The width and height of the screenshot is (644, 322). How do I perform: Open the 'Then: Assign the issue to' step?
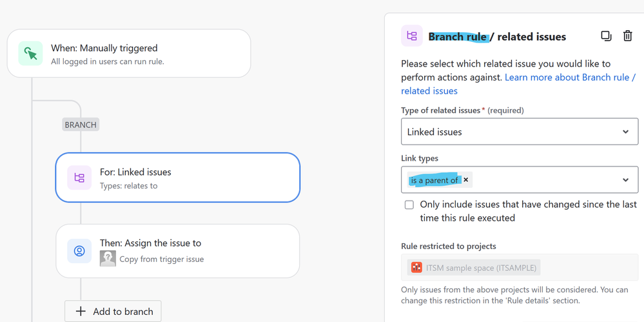click(x=177, y=250)
